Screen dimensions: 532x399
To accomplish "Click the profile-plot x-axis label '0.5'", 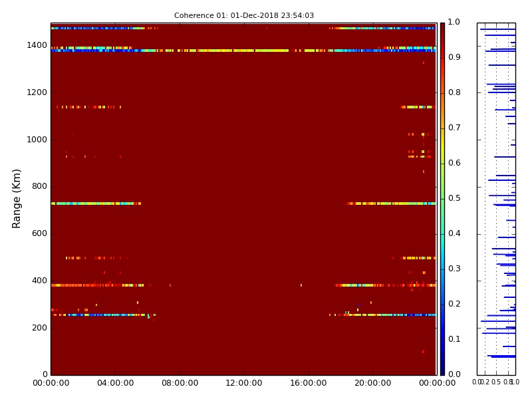I will tap(496, 382).
